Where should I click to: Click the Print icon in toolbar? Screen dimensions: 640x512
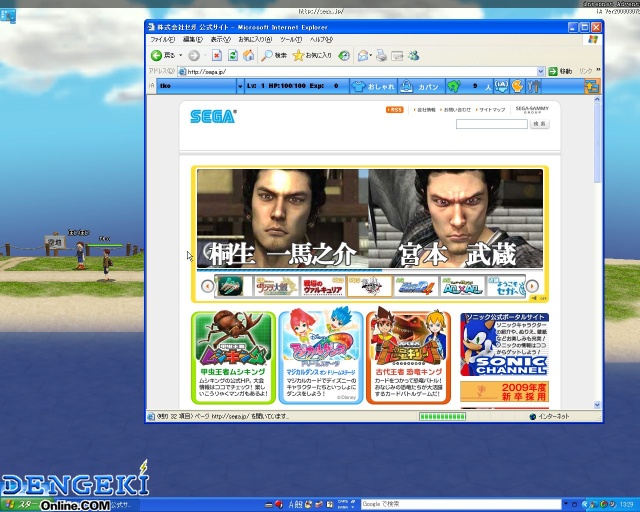[x=381, y=56]
